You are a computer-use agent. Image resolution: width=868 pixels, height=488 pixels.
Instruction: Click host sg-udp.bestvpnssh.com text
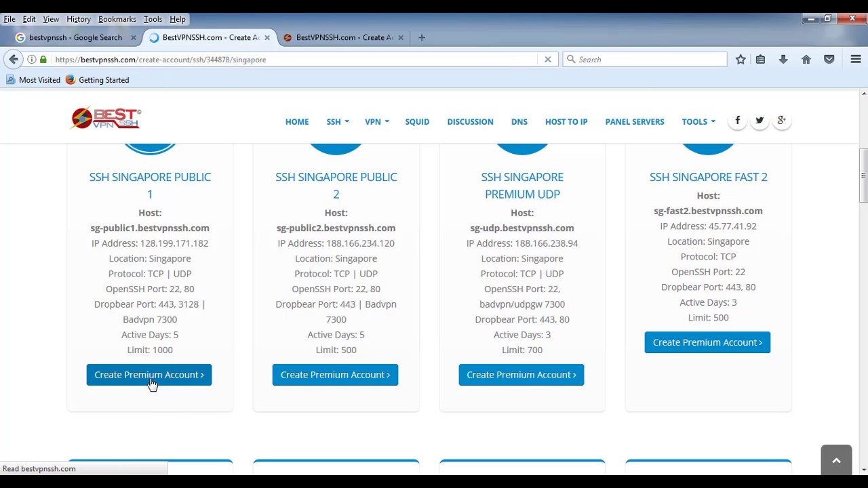click(522, 228)
